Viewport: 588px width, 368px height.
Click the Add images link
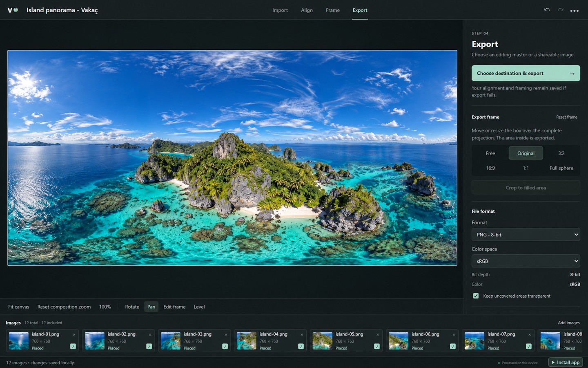point(568,323)
